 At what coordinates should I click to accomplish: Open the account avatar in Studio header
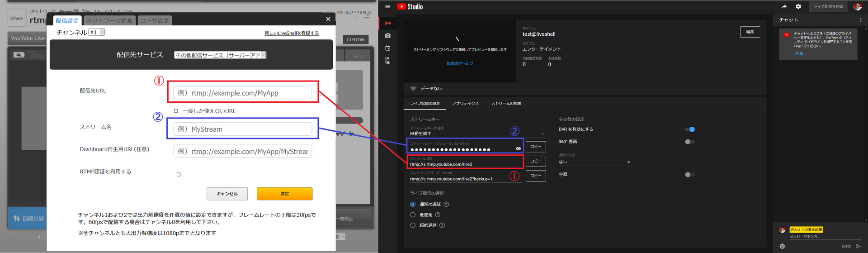[x=857, y=7]
